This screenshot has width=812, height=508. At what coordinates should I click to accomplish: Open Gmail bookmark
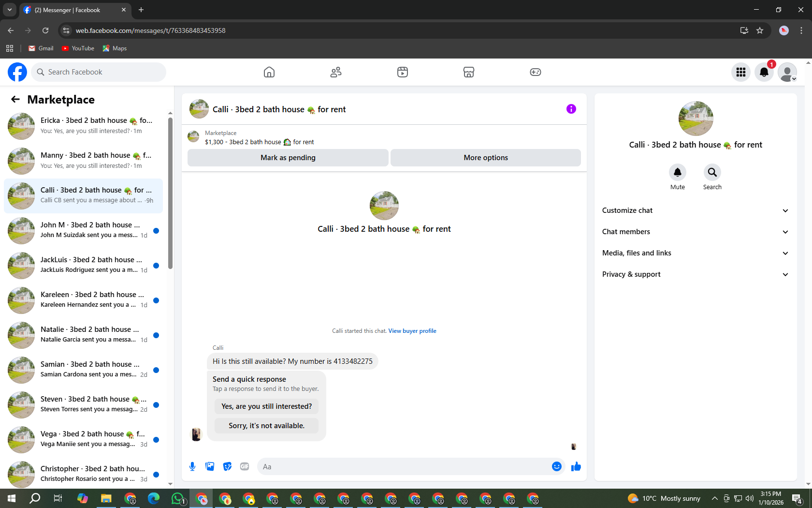coord(41,48)
